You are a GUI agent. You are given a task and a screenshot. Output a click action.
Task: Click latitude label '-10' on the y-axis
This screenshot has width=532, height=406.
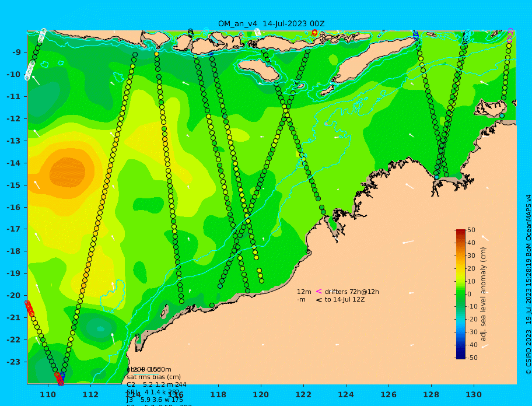pos(14,74)
